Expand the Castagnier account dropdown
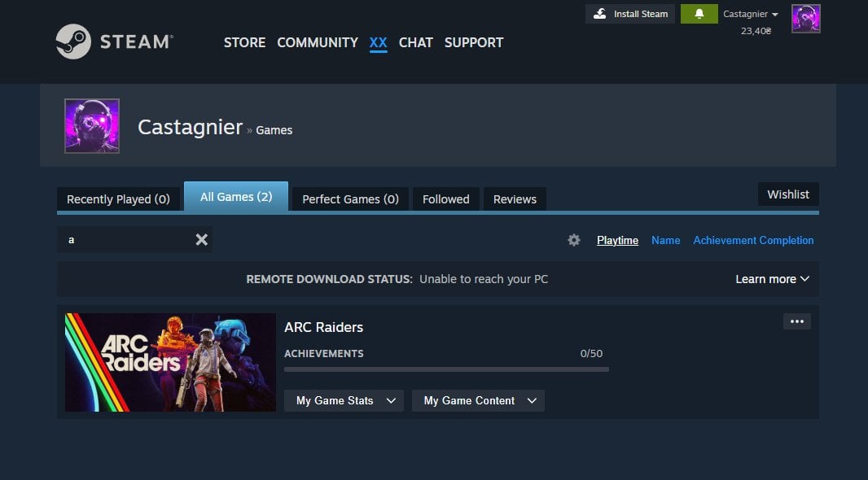 click(750, 15)
